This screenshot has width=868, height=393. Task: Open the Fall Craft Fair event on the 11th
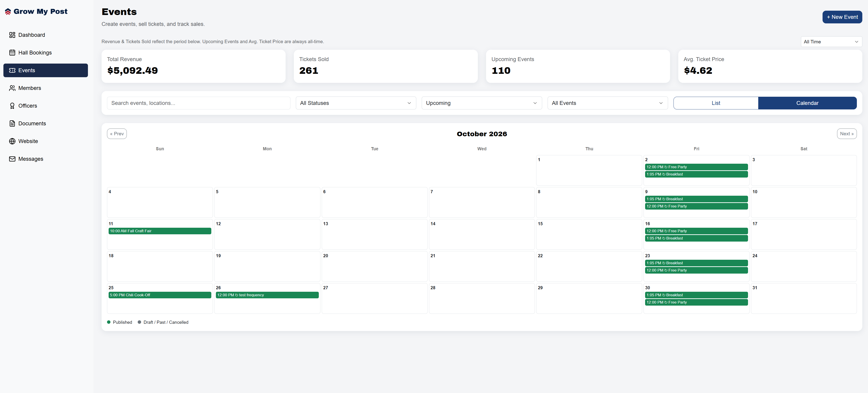coord(160,231)
